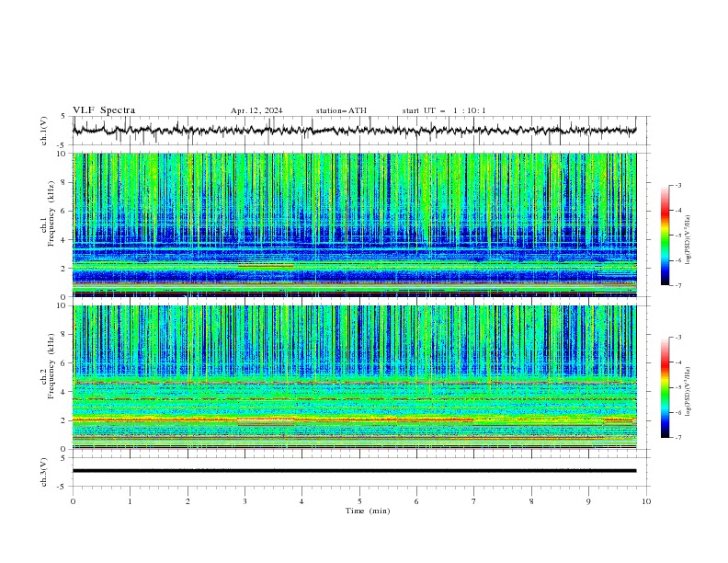Click the ch.1 colorbar "log(PSD)(V²/Hz)" label
728x563 pixels.
pyautogui.click(x=688, y=240)
